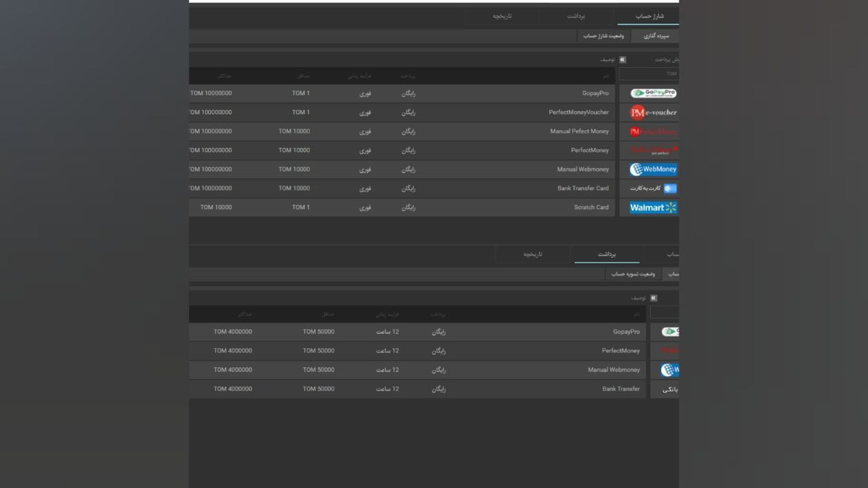The image size is (868, 488).
Task: Open the lower تاریخچه tab
Action: click(533, 255)
